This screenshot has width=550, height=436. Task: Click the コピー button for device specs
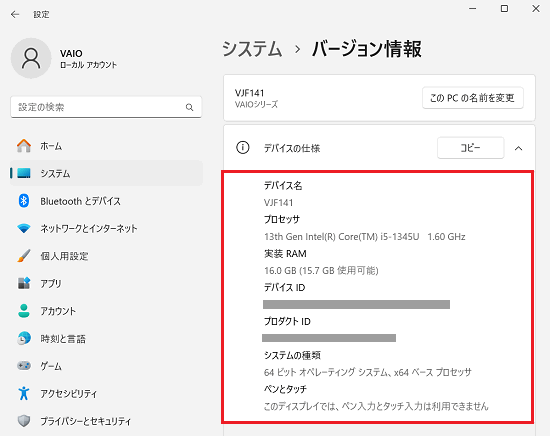coord(470,148)
